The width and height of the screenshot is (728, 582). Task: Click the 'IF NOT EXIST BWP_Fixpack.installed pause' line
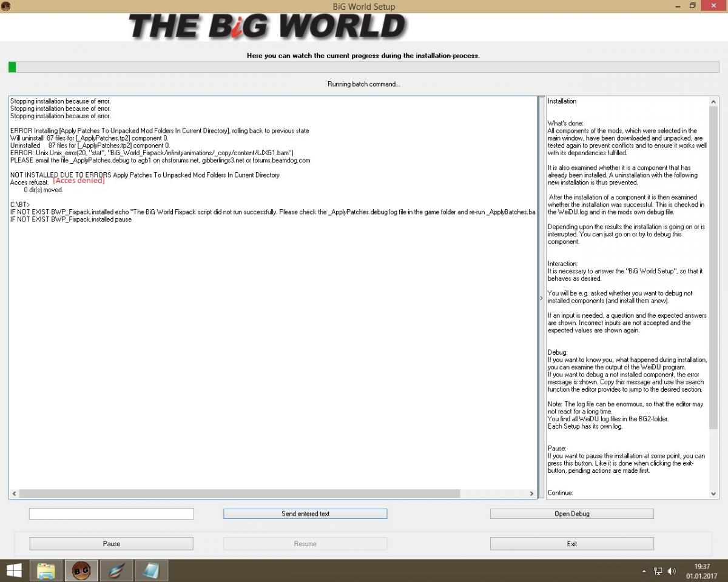(x=71, y=219)
